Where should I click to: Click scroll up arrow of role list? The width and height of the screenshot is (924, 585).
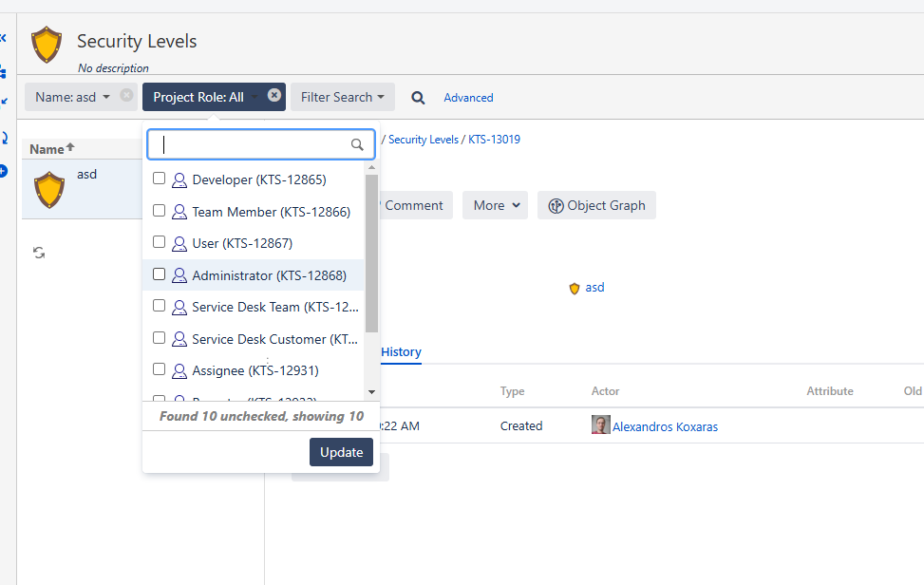[371, 167]
